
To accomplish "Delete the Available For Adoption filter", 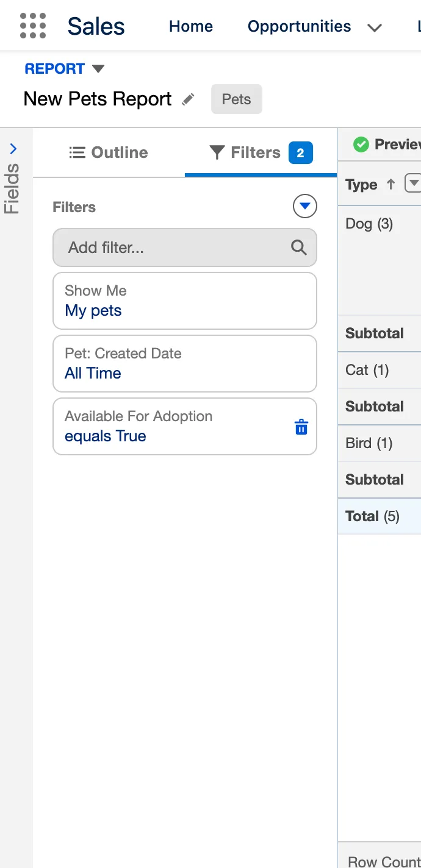I will (x=301, y=427).
